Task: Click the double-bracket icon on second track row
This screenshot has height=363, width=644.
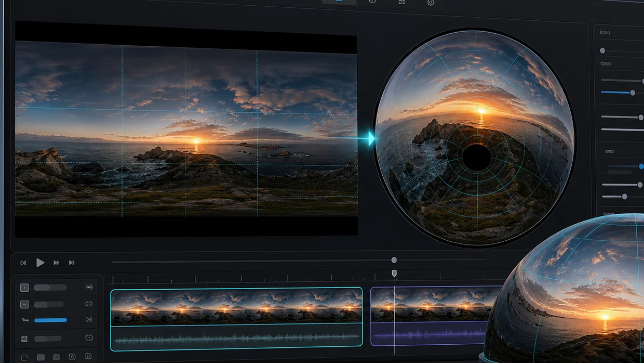Action: click(x=89, y=304)
